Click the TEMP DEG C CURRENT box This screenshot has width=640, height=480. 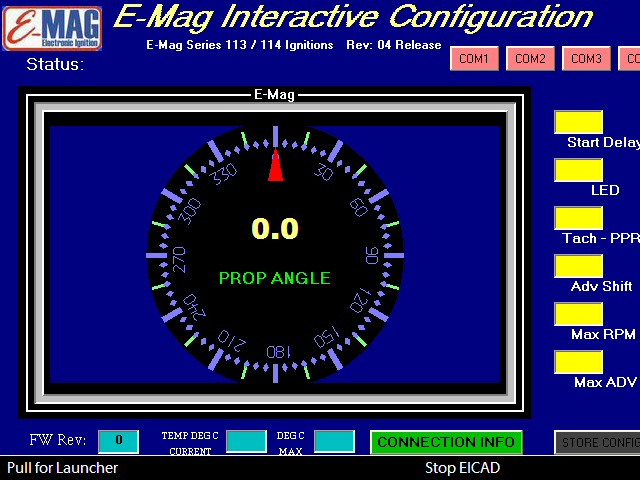(x=247, y=441)
